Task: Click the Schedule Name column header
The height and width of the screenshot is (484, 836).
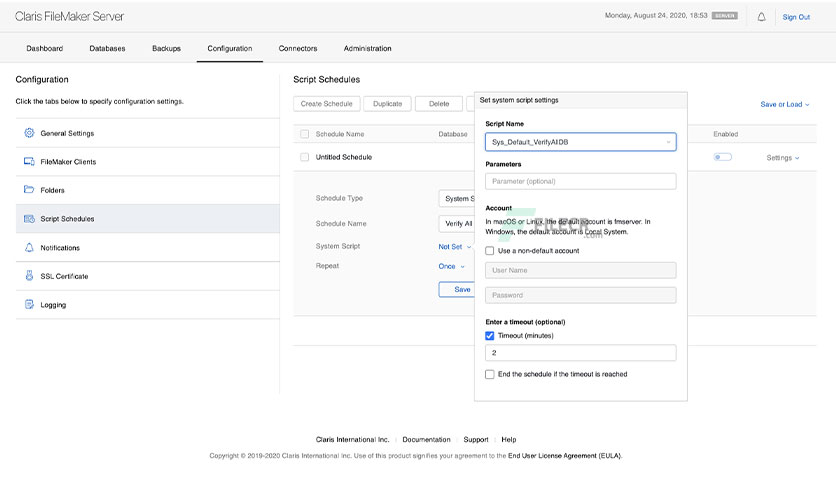Action: (340, 134)
